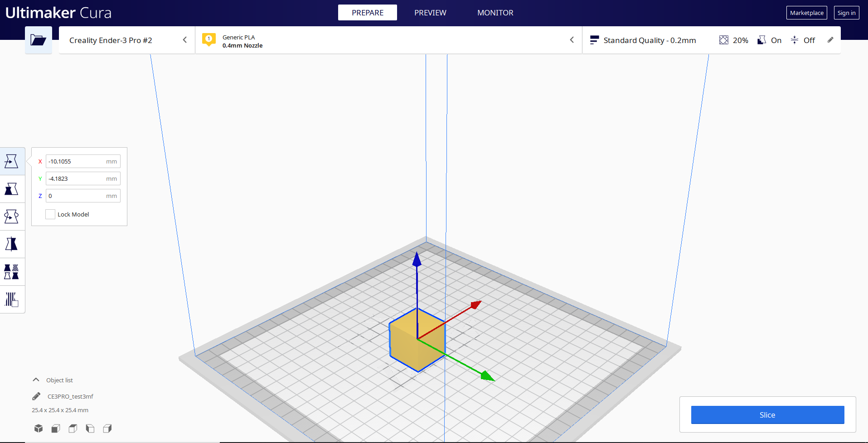Click the blue Z-axis arrow handle
The height and width of the screenshot is (443, 868).
[x=417, y=259]
